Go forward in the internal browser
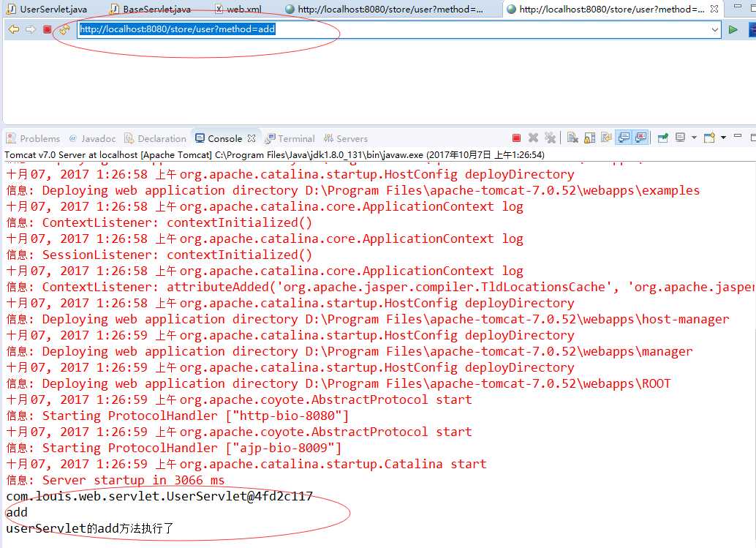Viewport: 756px width, 548px height. tap(31, 29)
